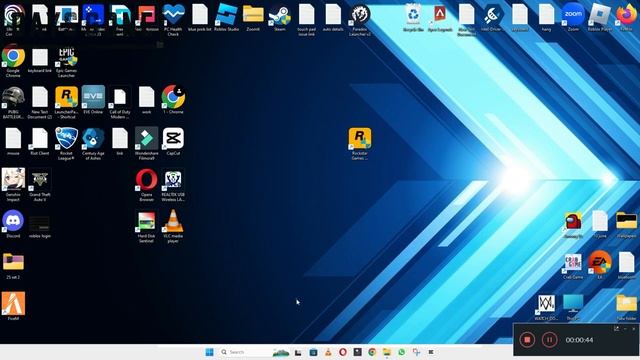640x360 pixels.
Task: Launch Wondershare Filmora icon
Action: pyautogui.click(x=147, y=139)
